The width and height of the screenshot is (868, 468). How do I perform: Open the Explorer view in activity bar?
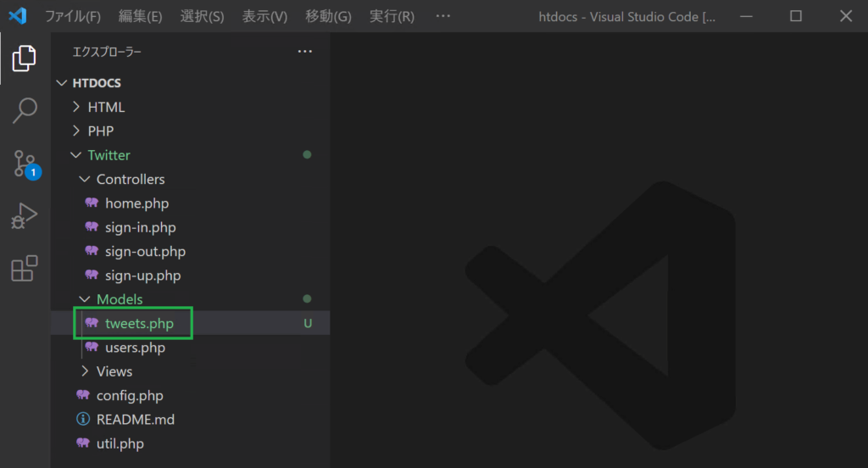pyautogui.click(x=24, y=58)
